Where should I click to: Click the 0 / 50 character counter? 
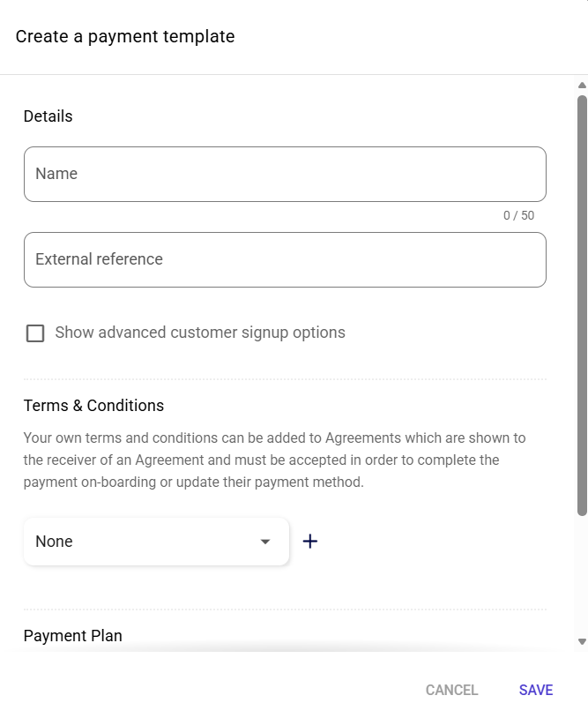coord(518,215)
